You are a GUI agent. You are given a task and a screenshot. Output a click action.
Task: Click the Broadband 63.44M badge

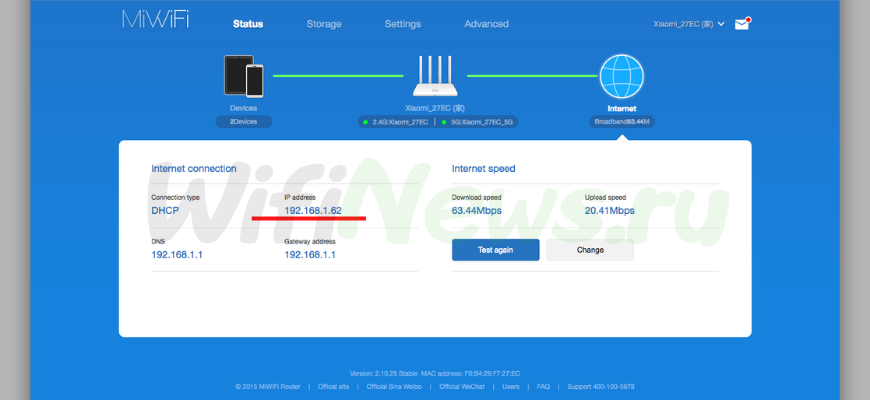click(x=622, y=121)
